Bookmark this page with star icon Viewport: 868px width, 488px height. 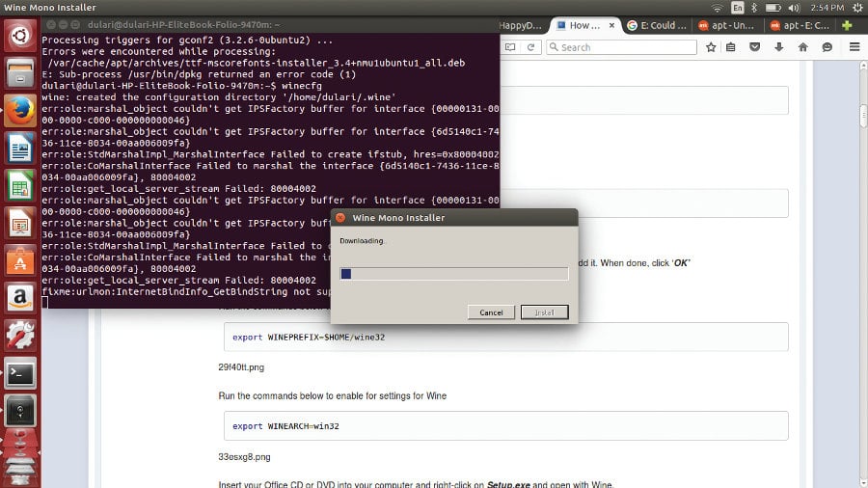(x=711, y=46)
